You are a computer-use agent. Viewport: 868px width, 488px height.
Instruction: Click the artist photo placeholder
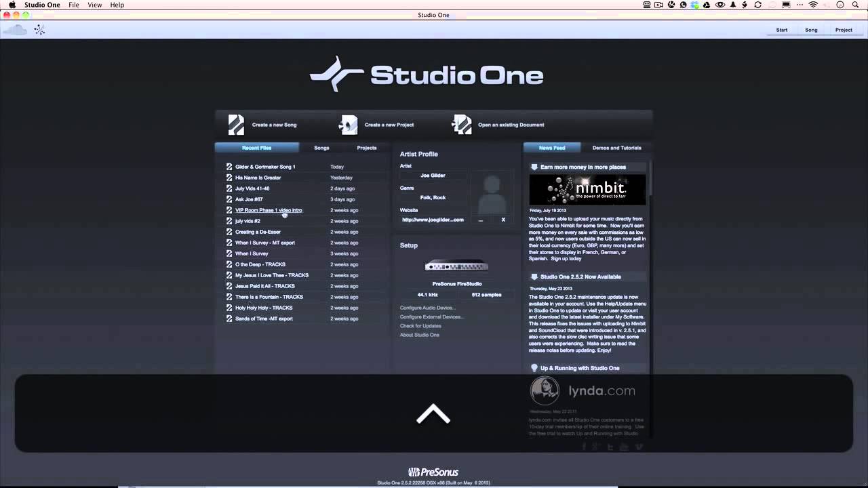[492, 193]
